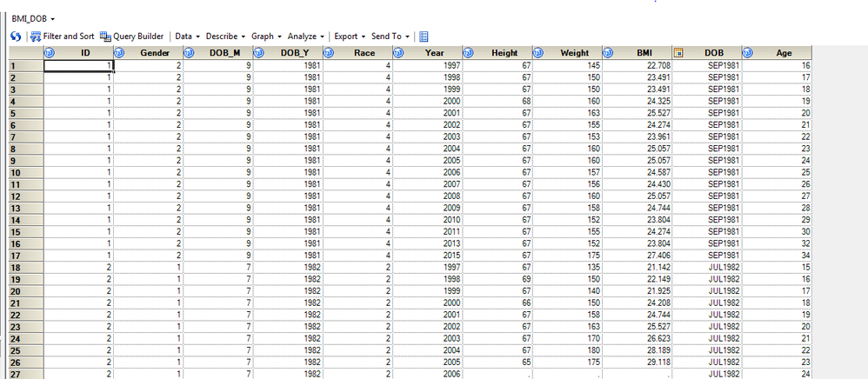Click Year cell 2006 in row 27

[428, 374]
